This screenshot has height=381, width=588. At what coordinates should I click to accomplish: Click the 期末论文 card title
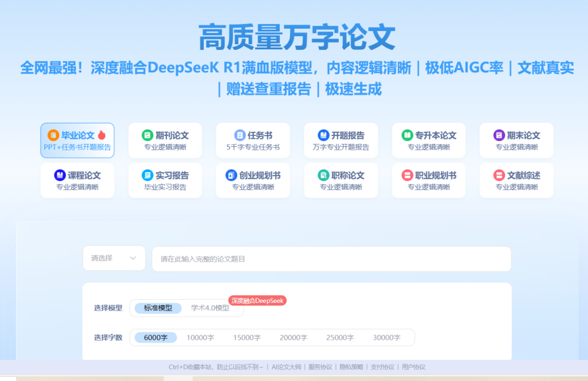point(524,135)
